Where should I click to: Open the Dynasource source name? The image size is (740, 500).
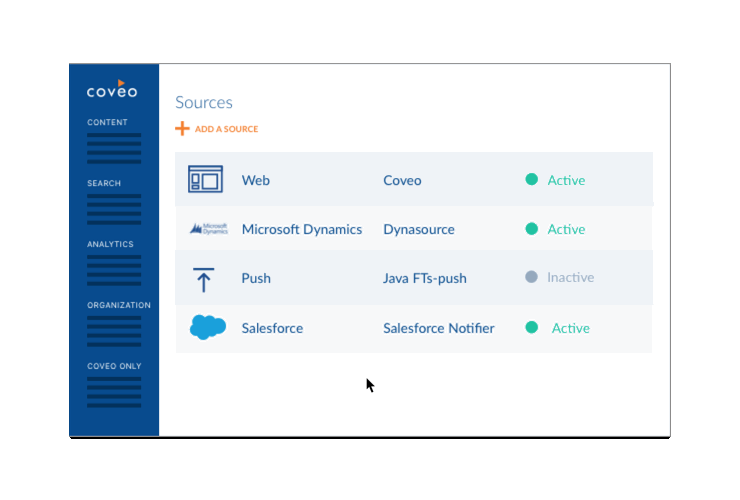coord(421,229)
